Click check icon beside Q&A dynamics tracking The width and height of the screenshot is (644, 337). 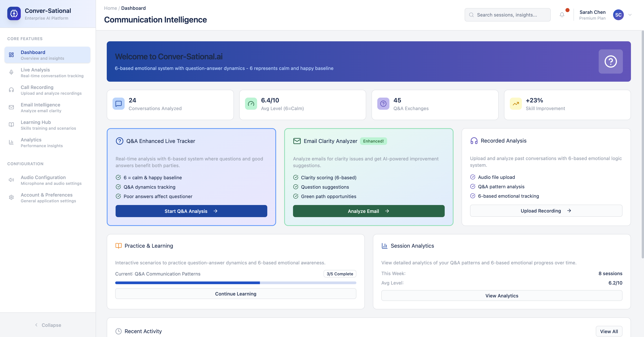point(118,187)
